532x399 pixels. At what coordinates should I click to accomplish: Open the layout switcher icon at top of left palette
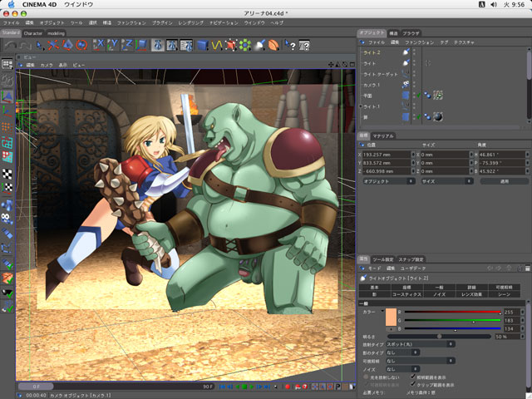pos(7,64)
